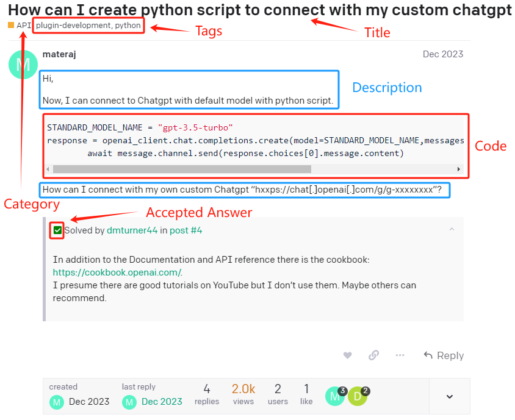Click the M avatar with badge 3
This screenshot has height=420, width=515.
334,396
